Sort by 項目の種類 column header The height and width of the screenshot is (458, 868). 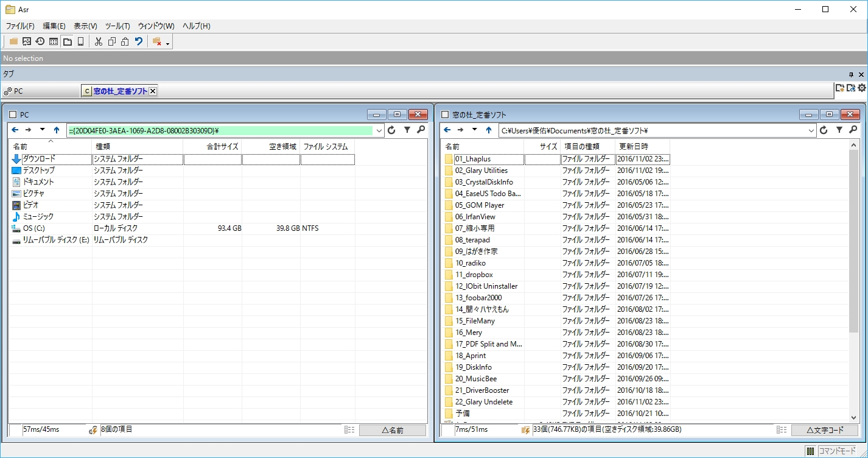pyautogui.click(x=588, y=146)
